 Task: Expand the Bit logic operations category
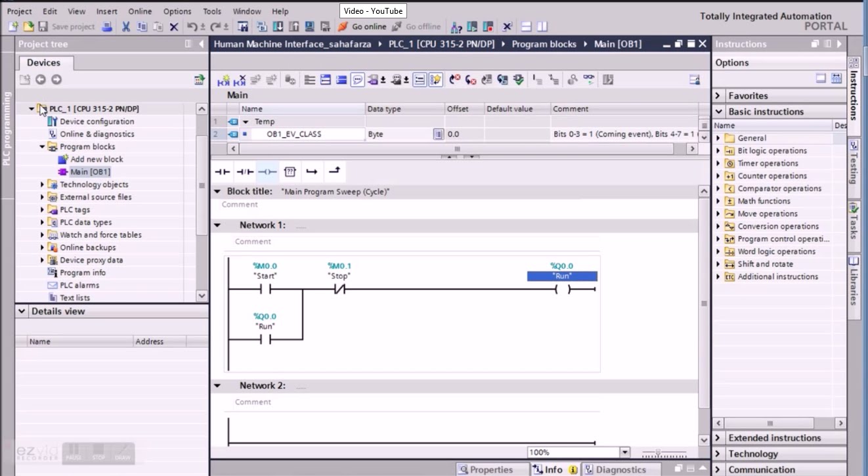(x=717, y=150)
